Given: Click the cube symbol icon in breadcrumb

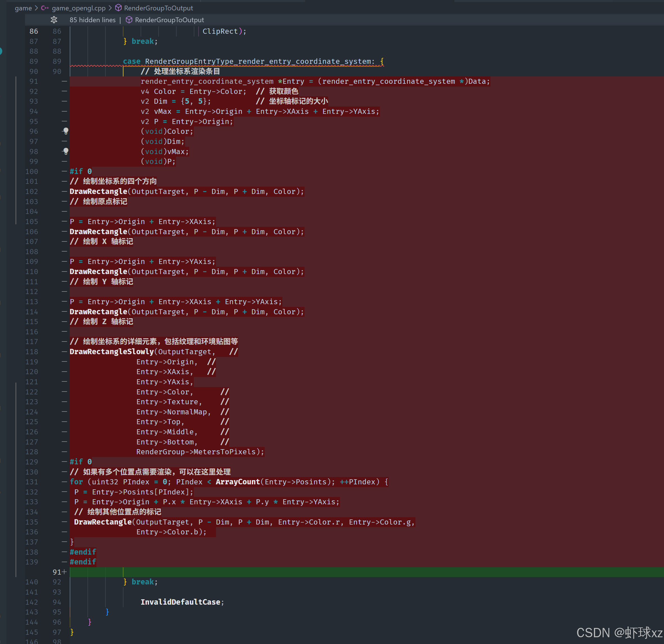Looking at the screenshot, I should point(118,8).
